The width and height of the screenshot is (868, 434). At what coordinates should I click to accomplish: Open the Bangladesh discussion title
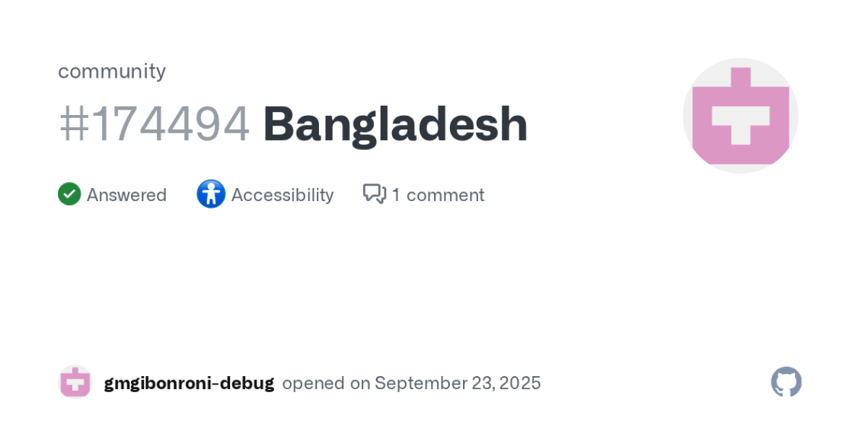click(395, 125)
